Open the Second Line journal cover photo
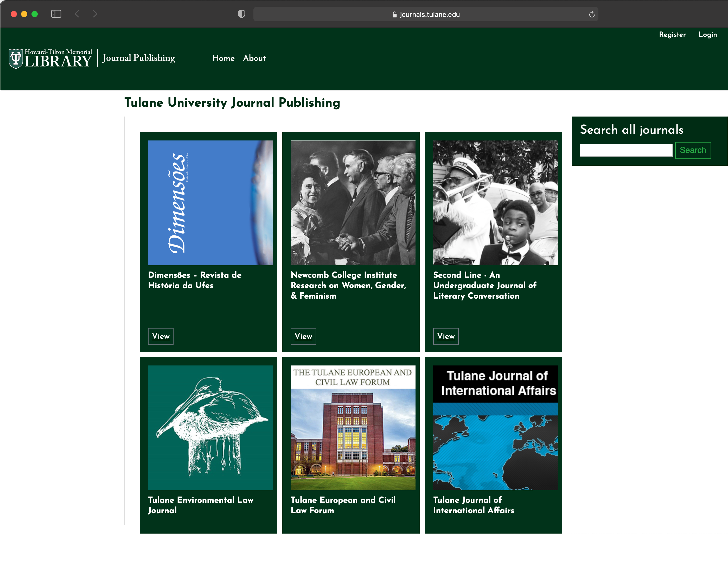 495,203
